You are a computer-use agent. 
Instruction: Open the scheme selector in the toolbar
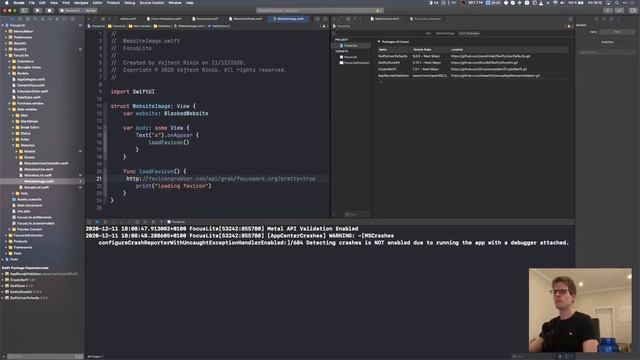[78, 11]
